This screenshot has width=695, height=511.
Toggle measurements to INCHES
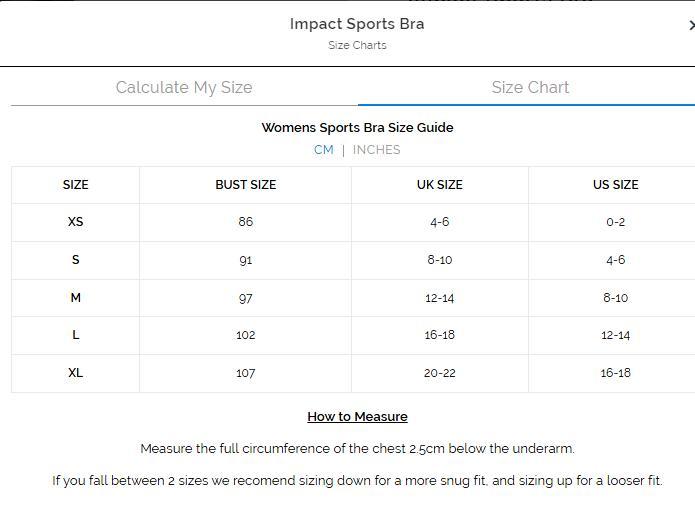pos(376,150)
